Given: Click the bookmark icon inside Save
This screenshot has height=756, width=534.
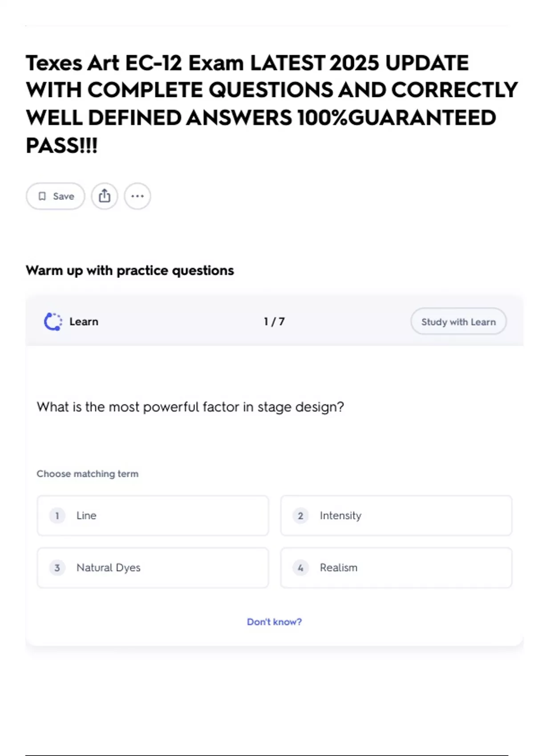Looking at the screenshot, I should (x=42, y=196).
